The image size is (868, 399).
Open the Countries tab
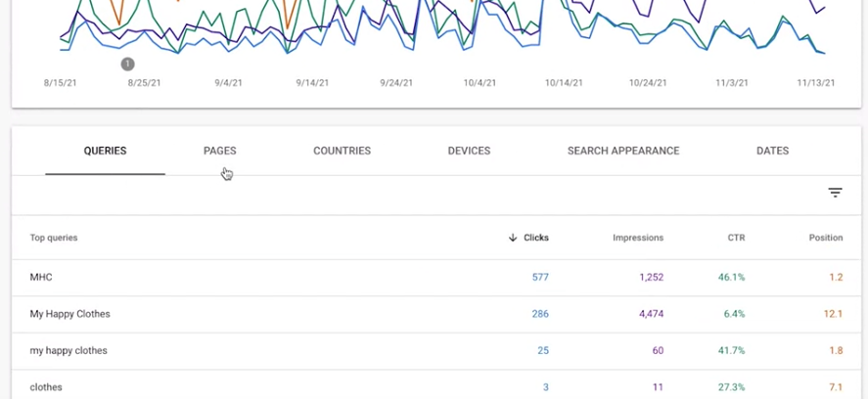coord(343,151)
